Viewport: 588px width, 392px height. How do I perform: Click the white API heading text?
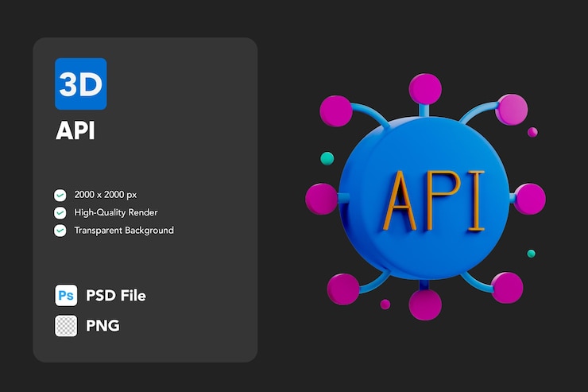click(75, 130)
